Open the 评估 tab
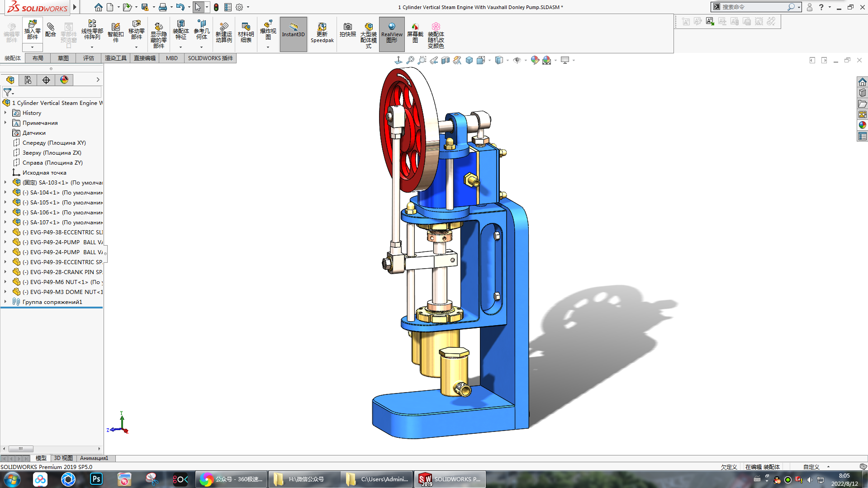The width and height of the screenshot is (868, 488). pyautogui.click(x=89, y=58)
